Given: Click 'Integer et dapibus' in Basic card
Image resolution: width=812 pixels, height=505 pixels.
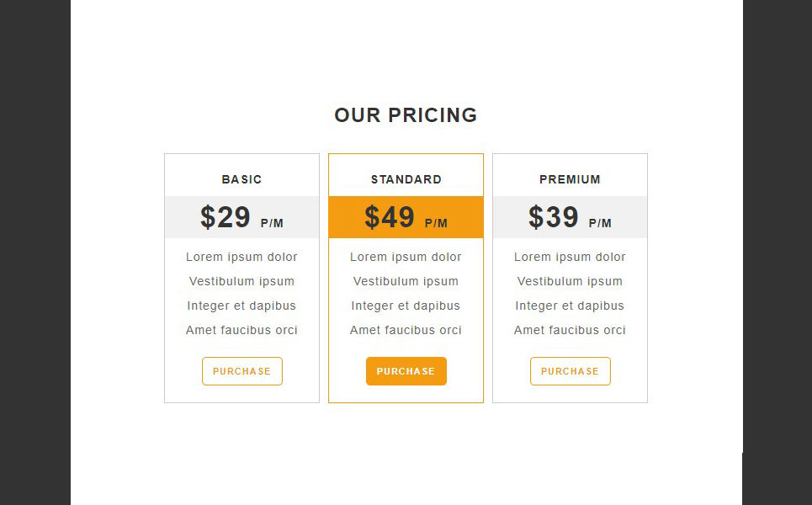Looking at the screenshot, I should tap(241, 306).
